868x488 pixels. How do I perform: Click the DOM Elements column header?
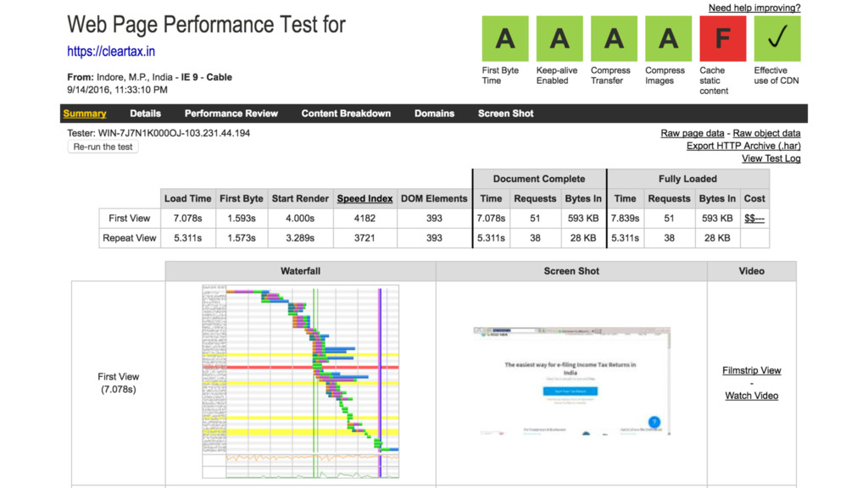tap(434, 198)
